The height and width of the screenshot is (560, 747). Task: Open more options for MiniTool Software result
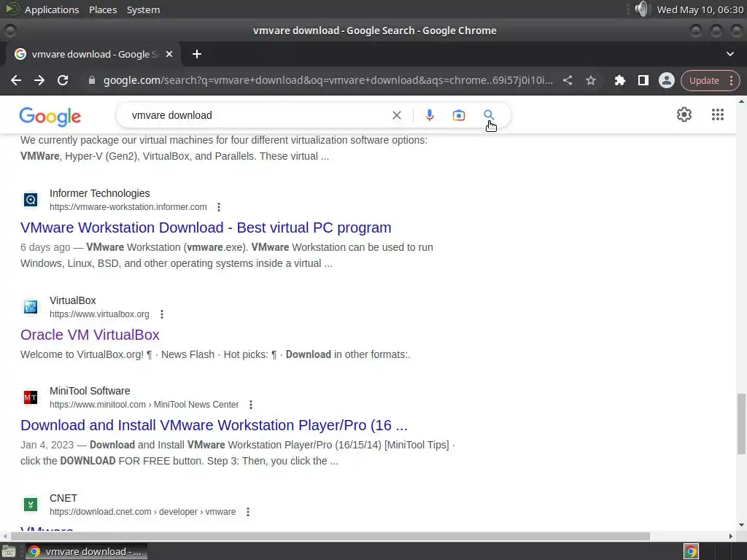pos(251,405)
